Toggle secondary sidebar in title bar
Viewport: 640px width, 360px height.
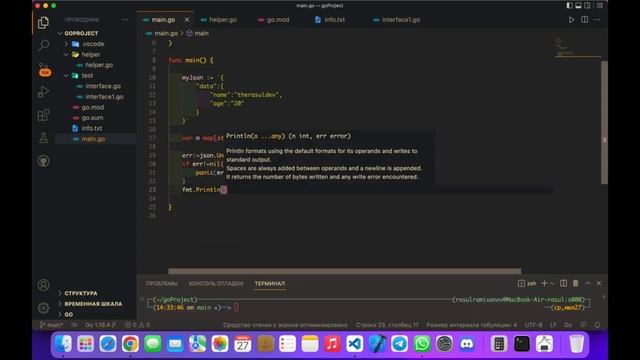pyautogui.click(x=587, y=6)
